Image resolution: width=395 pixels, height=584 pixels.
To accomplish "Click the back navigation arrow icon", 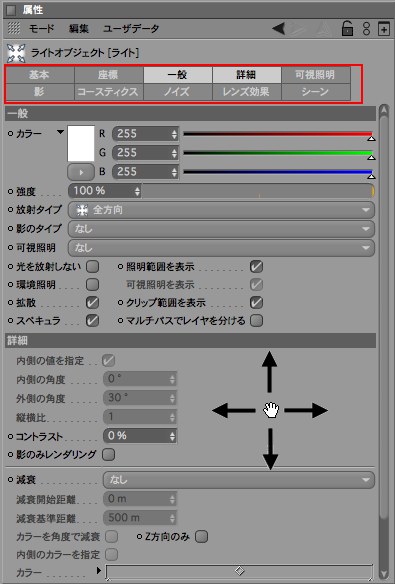I will 278,28.
